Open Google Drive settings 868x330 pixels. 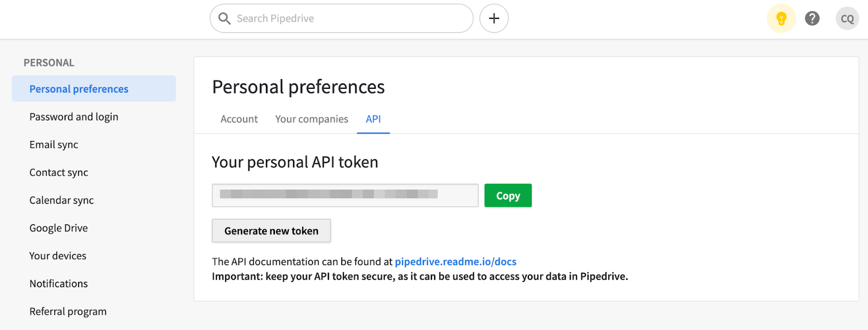(59, 228)
